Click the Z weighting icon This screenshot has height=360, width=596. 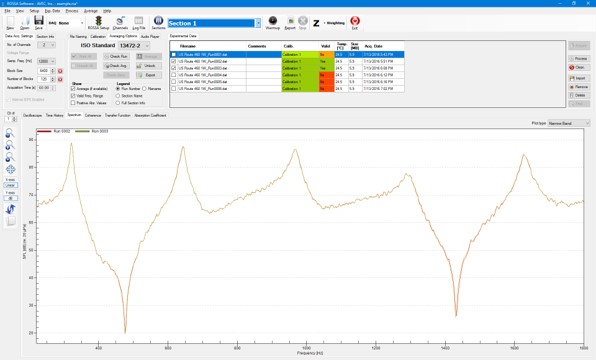click(316, 23)
